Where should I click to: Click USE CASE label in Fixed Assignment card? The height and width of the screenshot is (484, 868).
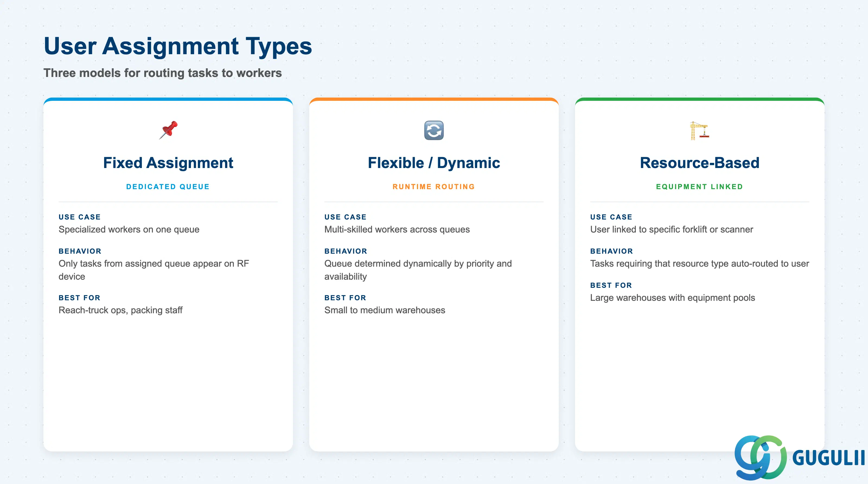point(80,217)
